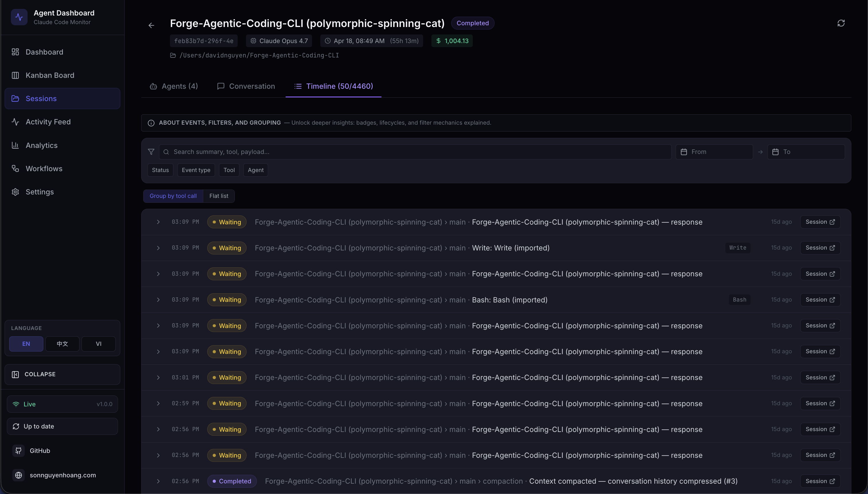Open the Kanban Board page
The width and height of the screenshot is (868, 494).
(62, 75)
